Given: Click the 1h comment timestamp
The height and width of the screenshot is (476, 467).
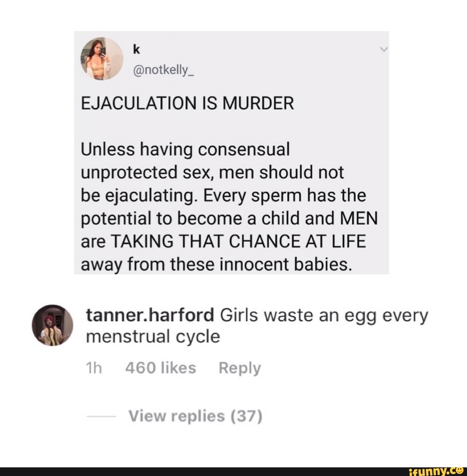Looking at the screenshot, I should (94, 368).
